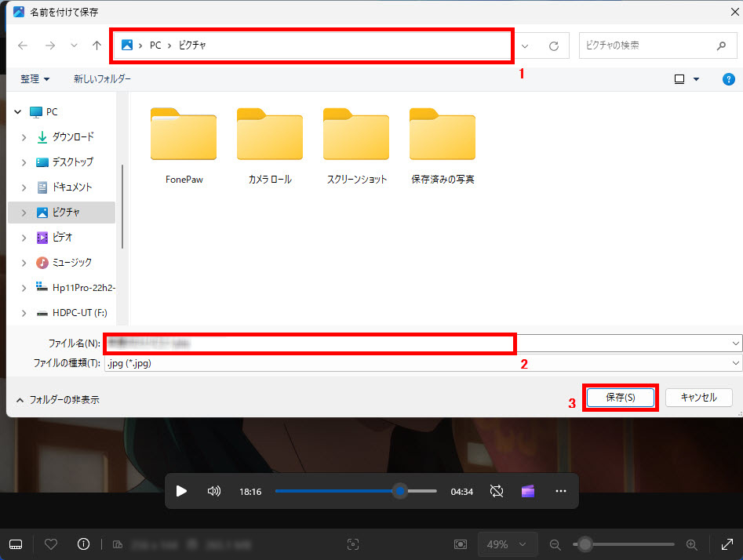Open the Clipchamp video editor icon
Image resolution: width=743 pixels, height=560 pixels.
[x=528, y=491]
